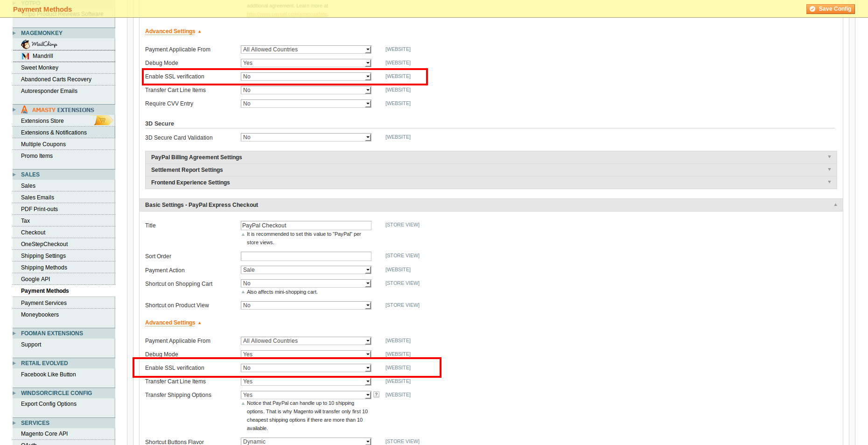Open Transfer Cart Line Items dropdown set to Yes
The height and width of the screenshot is (445, 868).
click(x=306, y=381)
